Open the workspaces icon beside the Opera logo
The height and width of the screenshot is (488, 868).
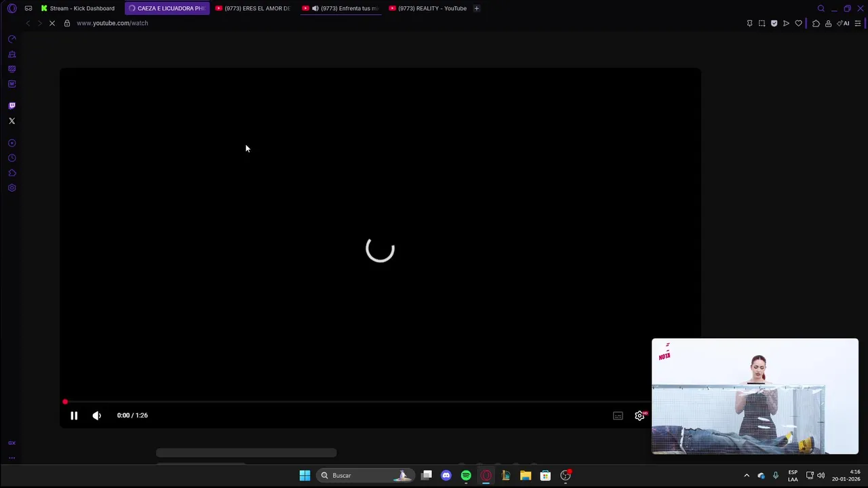(x=28, y=8)
